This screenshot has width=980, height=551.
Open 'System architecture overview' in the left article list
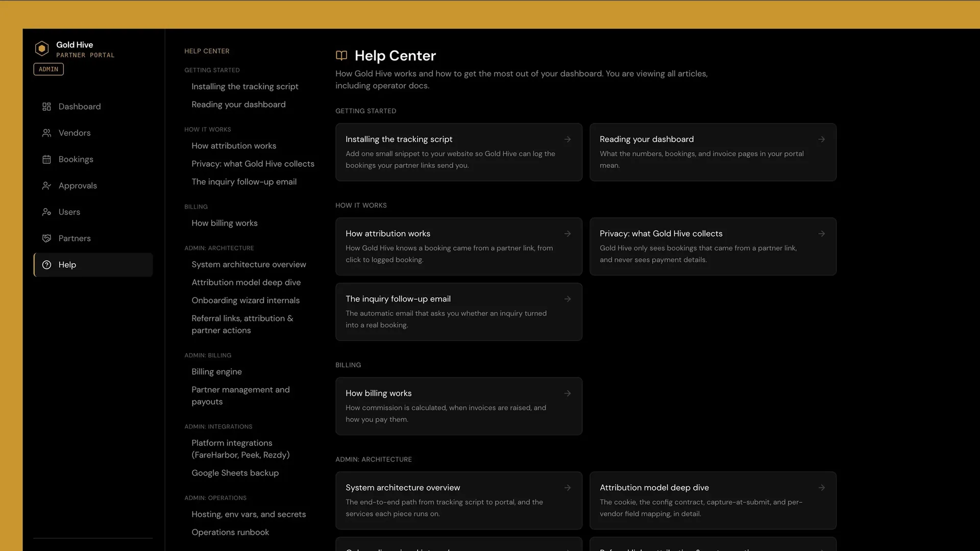point(249,265)
